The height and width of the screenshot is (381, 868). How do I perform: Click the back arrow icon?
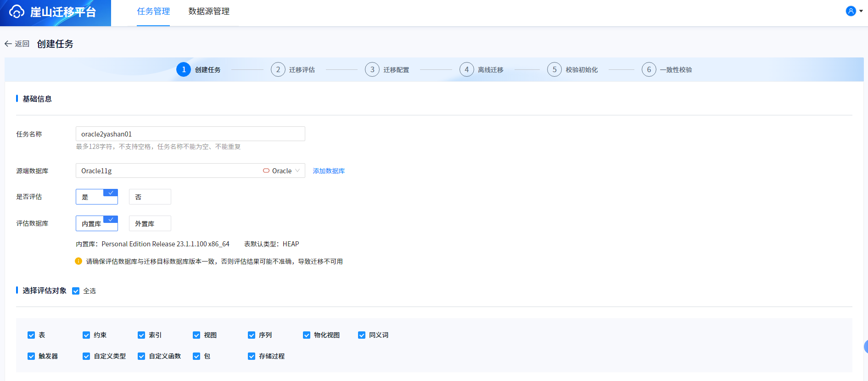[8, 44]
